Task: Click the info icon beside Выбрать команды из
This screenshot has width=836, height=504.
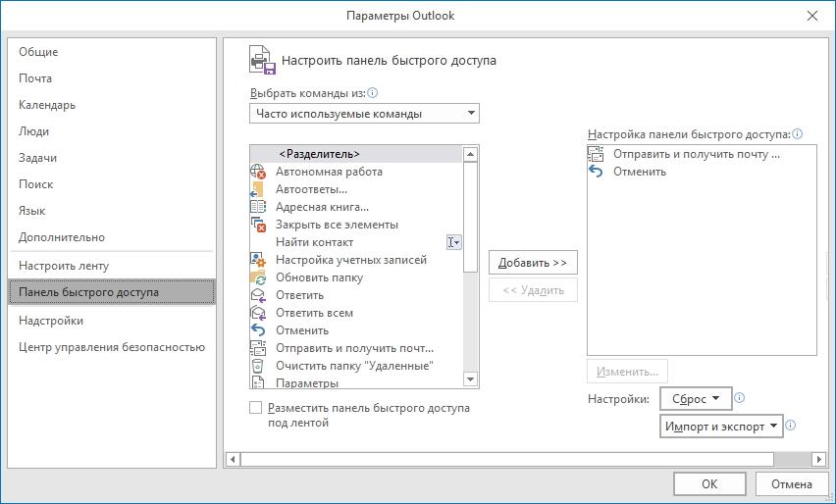Action: point(373,93)
